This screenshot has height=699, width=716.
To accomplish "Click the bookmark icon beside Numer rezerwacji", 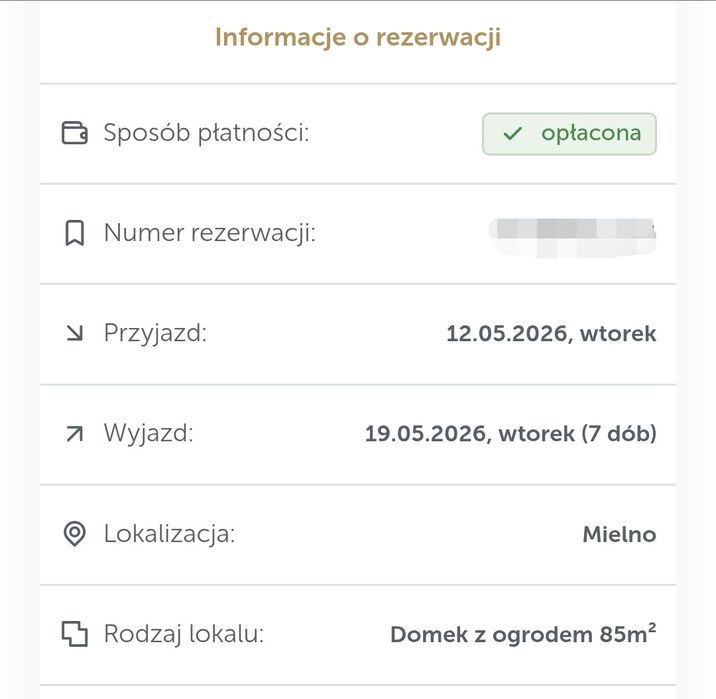I will pos(74,234).
